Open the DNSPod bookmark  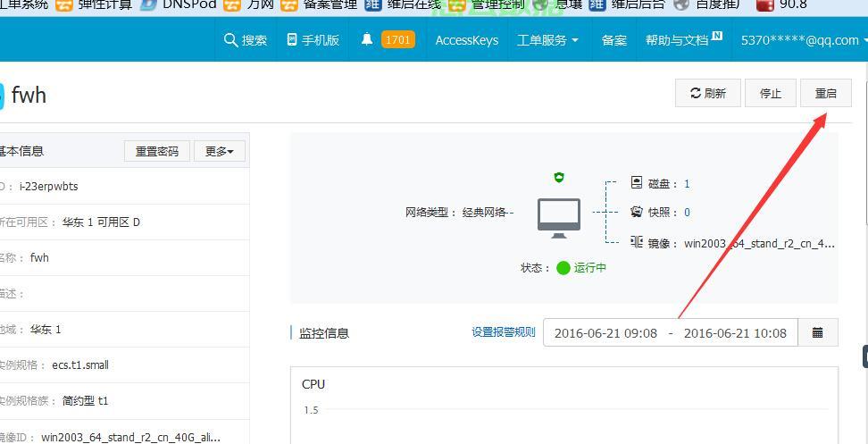click(x=179, y=5)
